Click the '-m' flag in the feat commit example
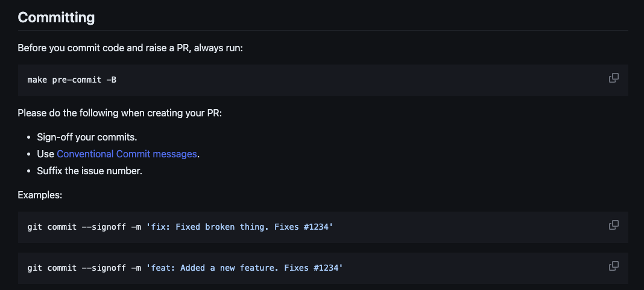Viewport: 644px width, 290px height. pos(136,268)
